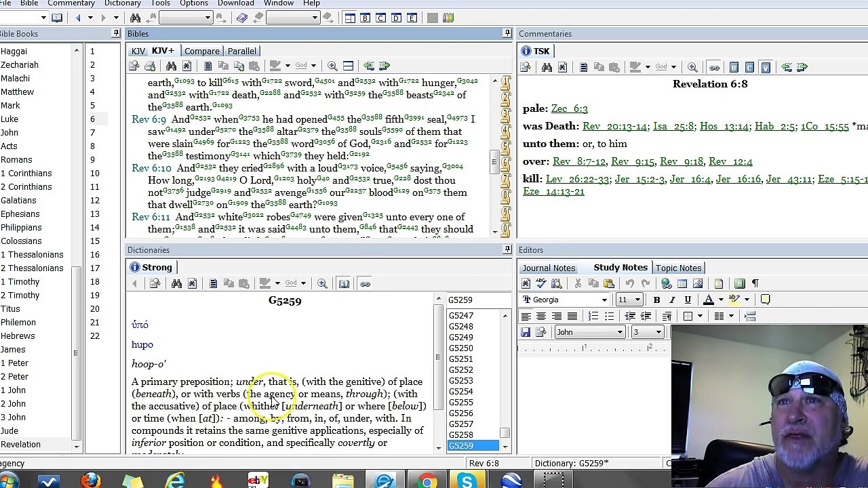Expand the font color dropdown arrow
Viewport: 868px width, 488px height.
[720, 300]
